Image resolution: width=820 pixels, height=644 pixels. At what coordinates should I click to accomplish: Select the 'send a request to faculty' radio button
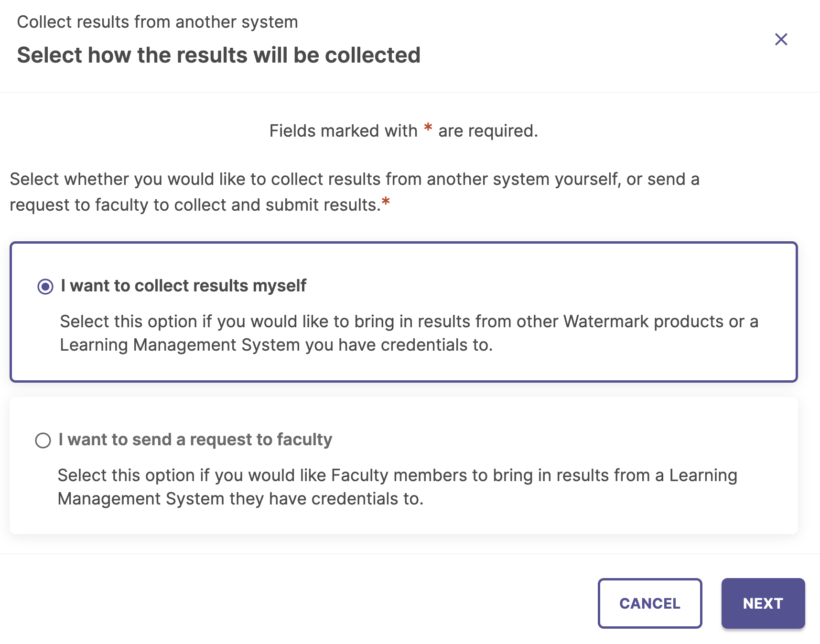(x=43, y=440)
